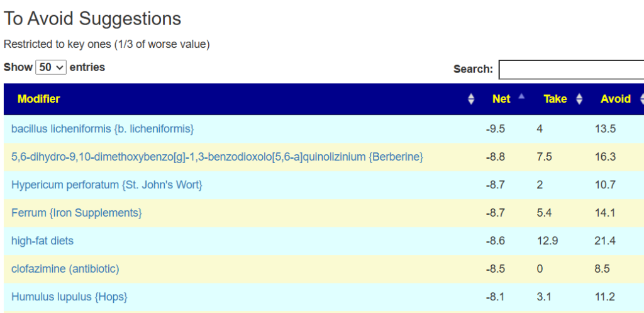
Task: Click the sort arrows beside Avoid header
Action: [641, 100]
